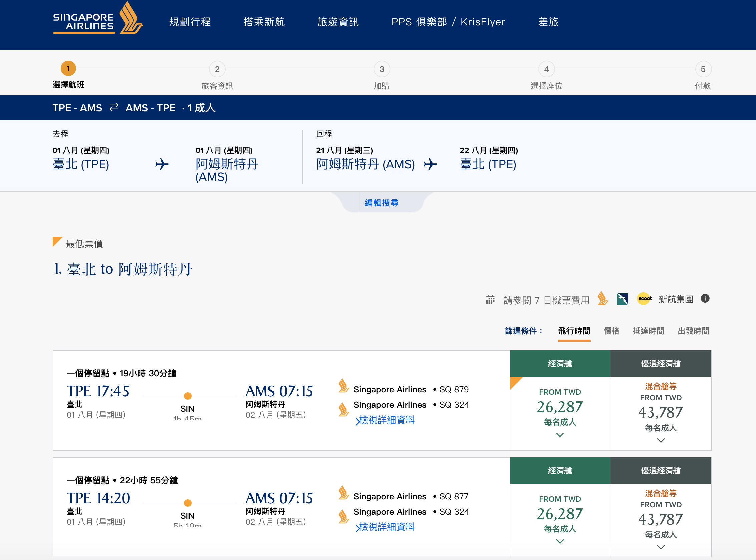Viewport: 756px width, 560px height.
Task: Click step 3 加購 circle
Action: (382, 69)
